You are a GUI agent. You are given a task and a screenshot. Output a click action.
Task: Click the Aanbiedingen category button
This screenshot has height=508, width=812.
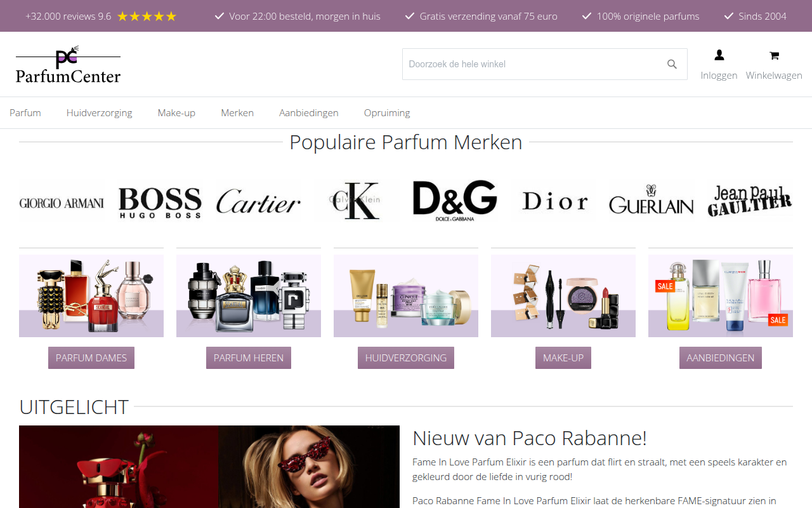coord(721,358)
